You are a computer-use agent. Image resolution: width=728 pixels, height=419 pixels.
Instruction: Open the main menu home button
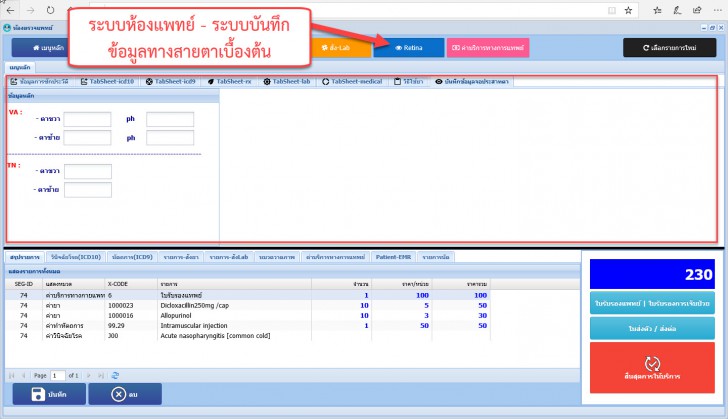pos(41,47)
